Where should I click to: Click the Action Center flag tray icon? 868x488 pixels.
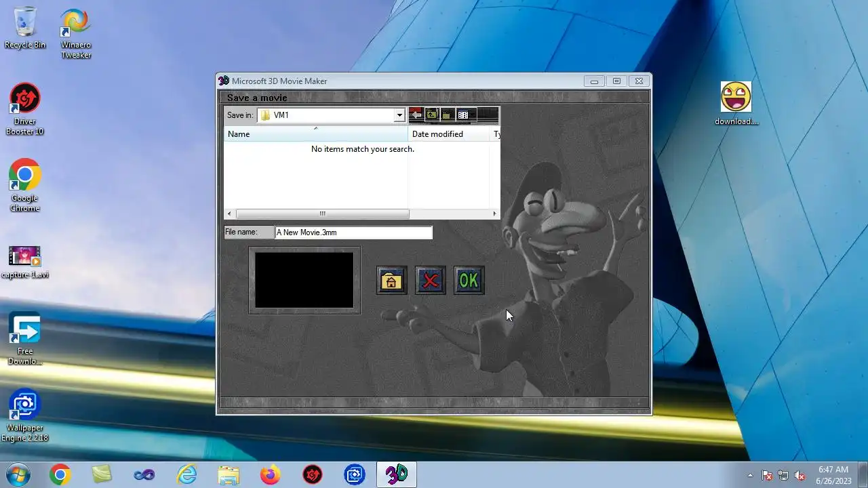pyautogui.click(x=767, y=475)
